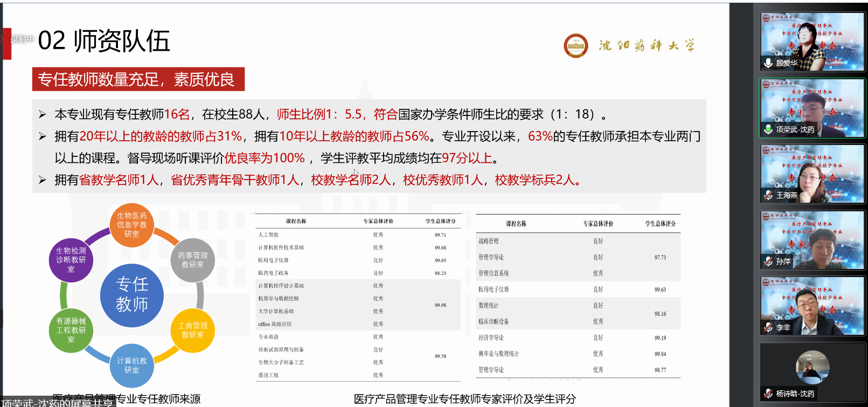
Task: Click 项荣武-沈药's green active microphone icon
Action: [768, 129]
